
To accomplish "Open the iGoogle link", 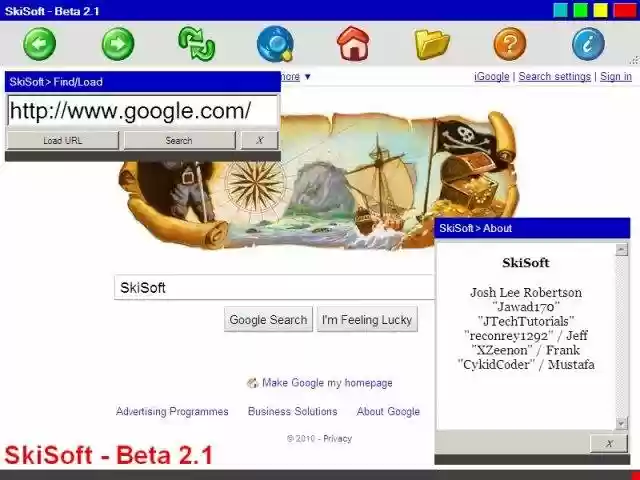I will click(x=491, y=77).
